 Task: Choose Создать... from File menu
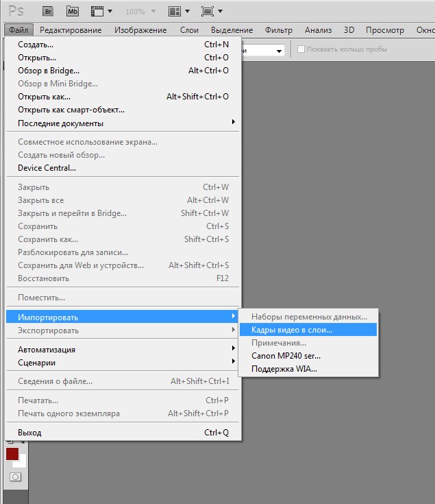[123, 45]
